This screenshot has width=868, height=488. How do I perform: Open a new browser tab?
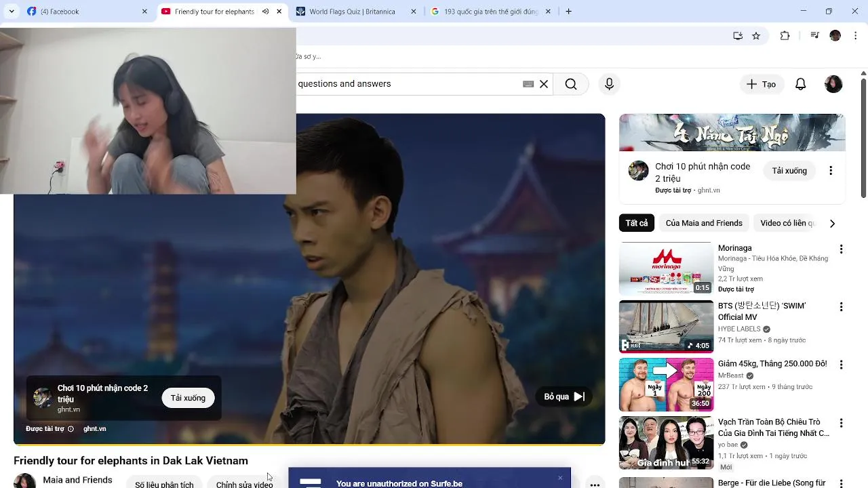(568, 12)
